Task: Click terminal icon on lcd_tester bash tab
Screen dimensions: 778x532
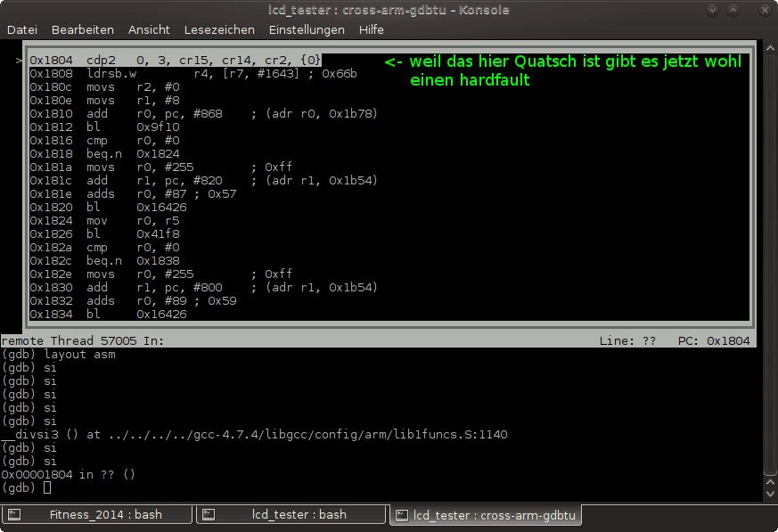Action: [x=209, y=515]
